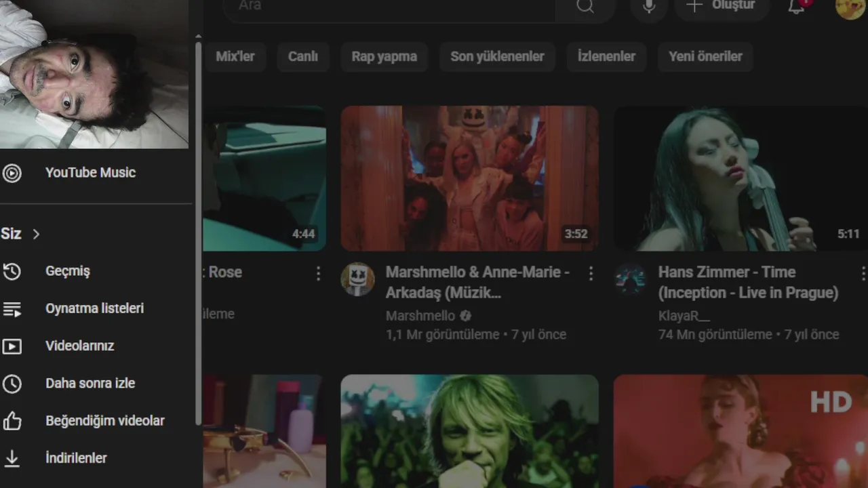Open the account avatar menu
The image size is (868, 488).
point(850,7)
